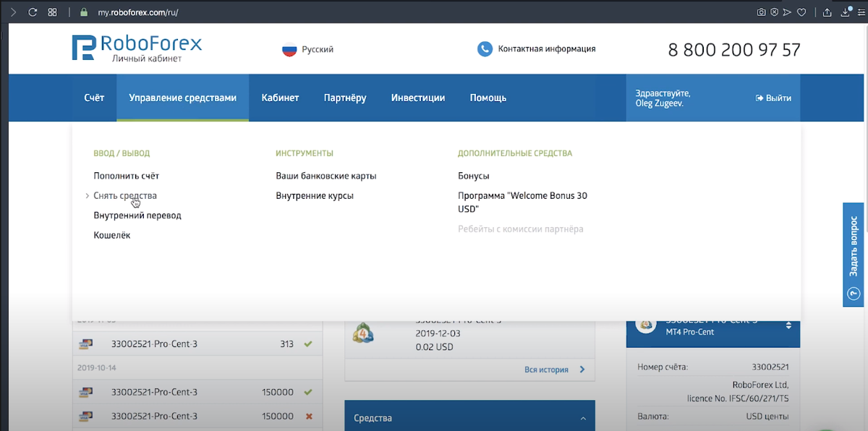Choose Внутренний перевод
The height and width of the screenshot is (431, 868).
coord(137,215)
